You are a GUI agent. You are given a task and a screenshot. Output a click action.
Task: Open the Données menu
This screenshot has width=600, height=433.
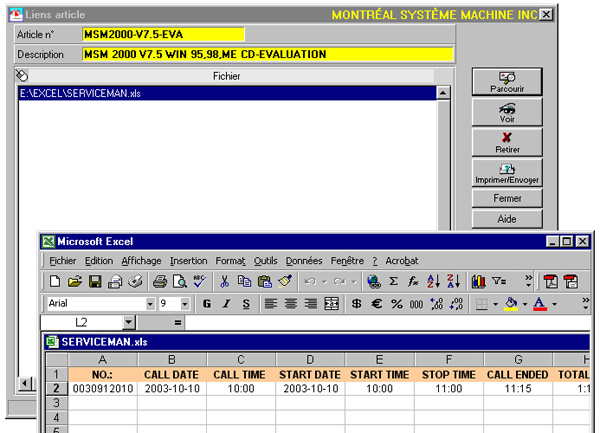pyautogui.click(x=303, y=261)
